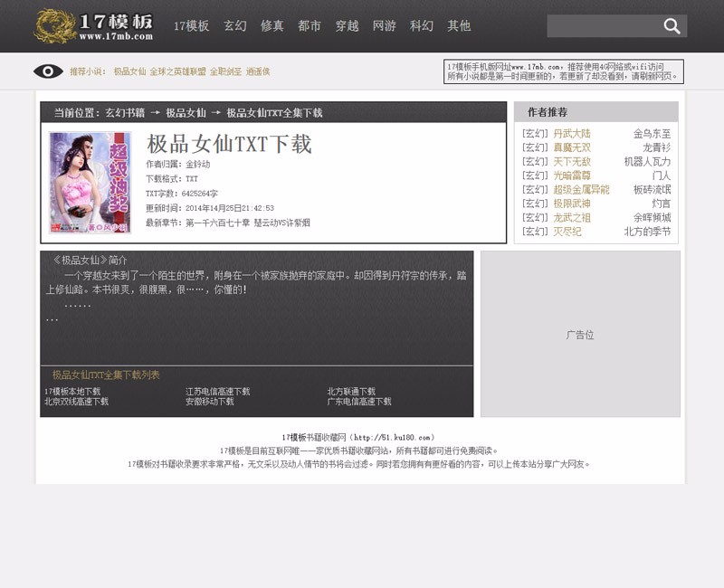Screen dimensions: 724x588
Task: Click the magnifier search icon
Action: [671, 24]
